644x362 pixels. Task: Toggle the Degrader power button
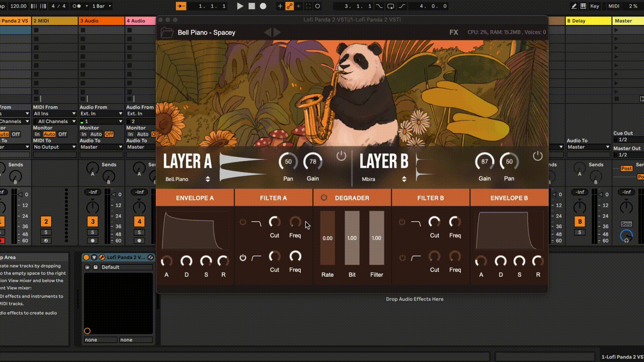pos(324,197)
